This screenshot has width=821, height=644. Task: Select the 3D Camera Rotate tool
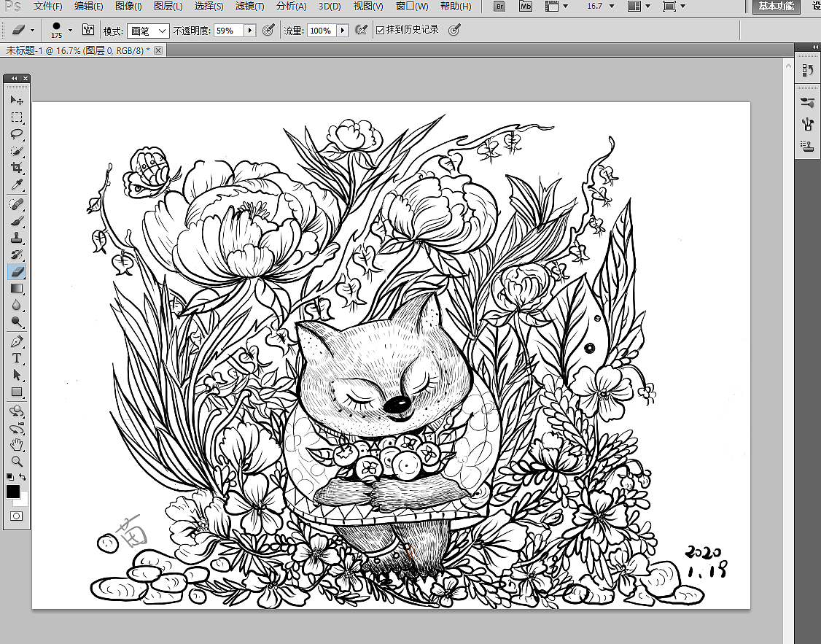tap(17, 428)
